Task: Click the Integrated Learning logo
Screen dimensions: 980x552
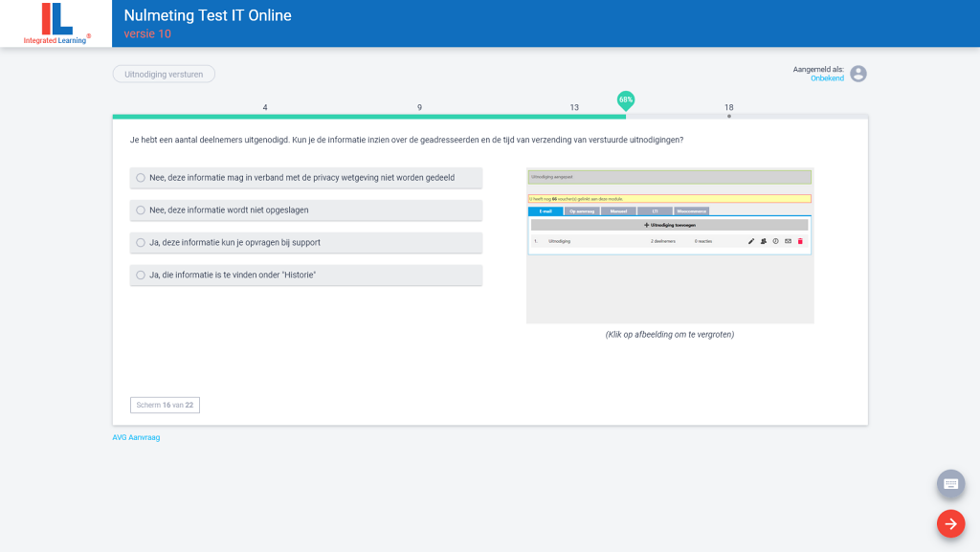Action: coord(56,24)
